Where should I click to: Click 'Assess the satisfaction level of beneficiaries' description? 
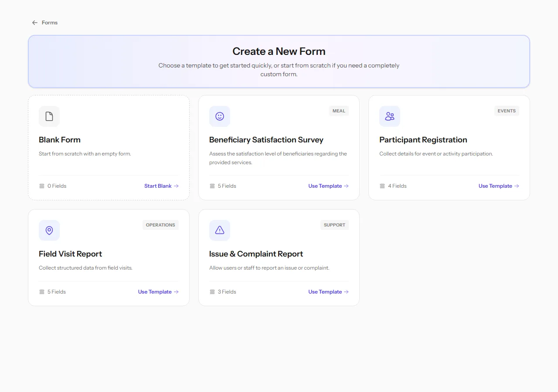coord(278,158)
